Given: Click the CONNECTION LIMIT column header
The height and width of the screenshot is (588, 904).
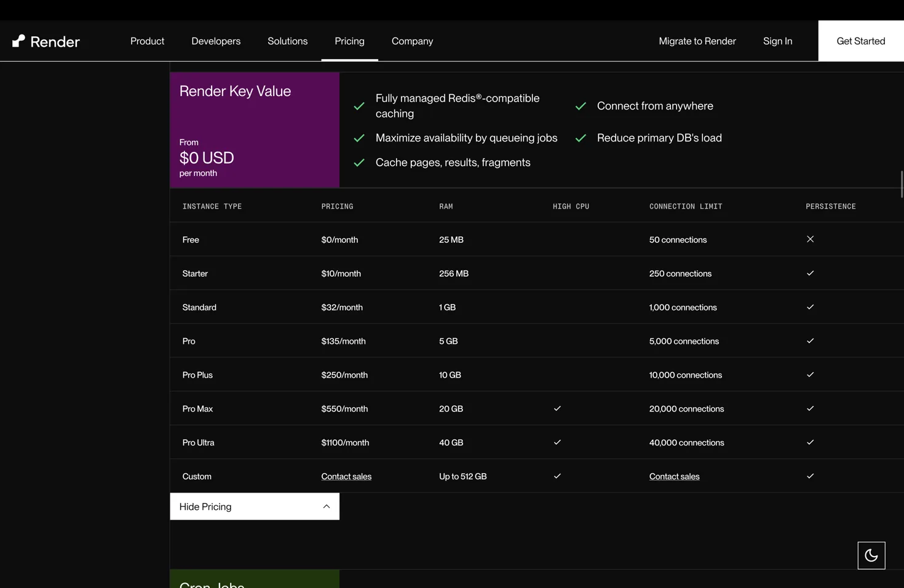Looking at the screenshot, I should (x=686, y=207).
